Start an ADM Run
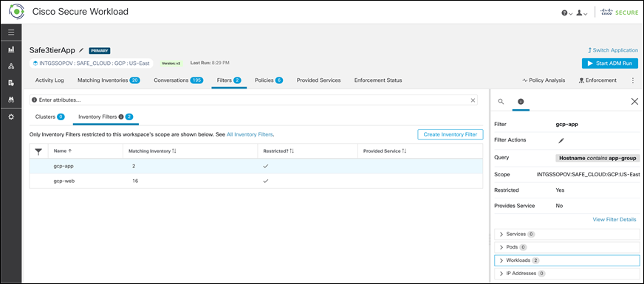 pyautogui.click(x=609, y=63)
